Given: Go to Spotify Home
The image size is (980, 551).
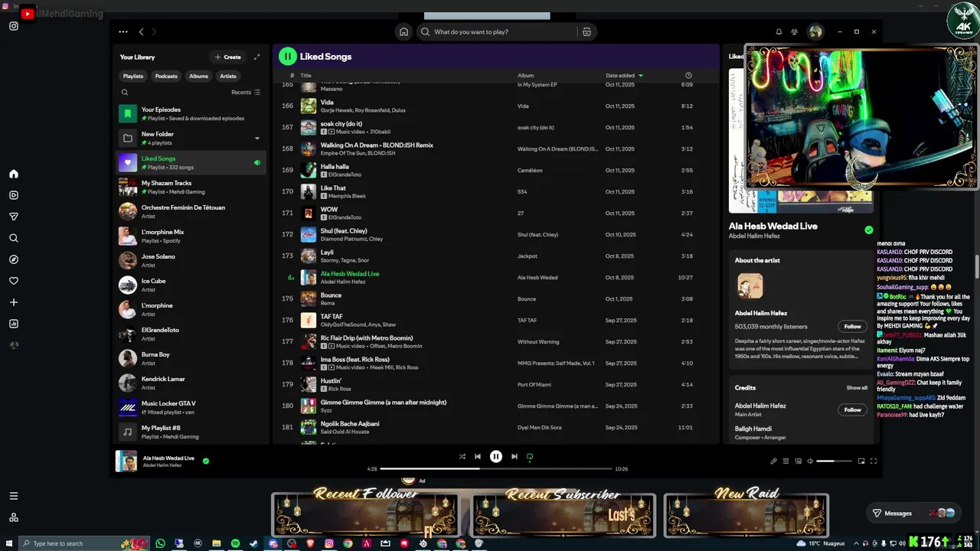Looking at the screenshot, I should click(403, 32).
